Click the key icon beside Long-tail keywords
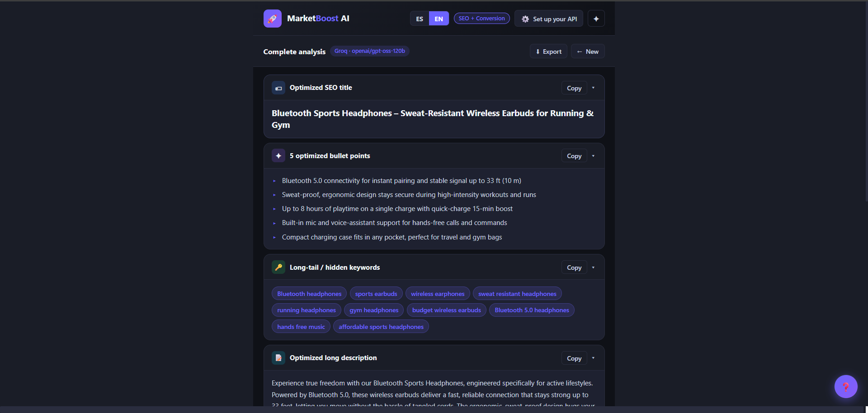Image resolution: width=868 pixels, height=413 pixels. 278,267
